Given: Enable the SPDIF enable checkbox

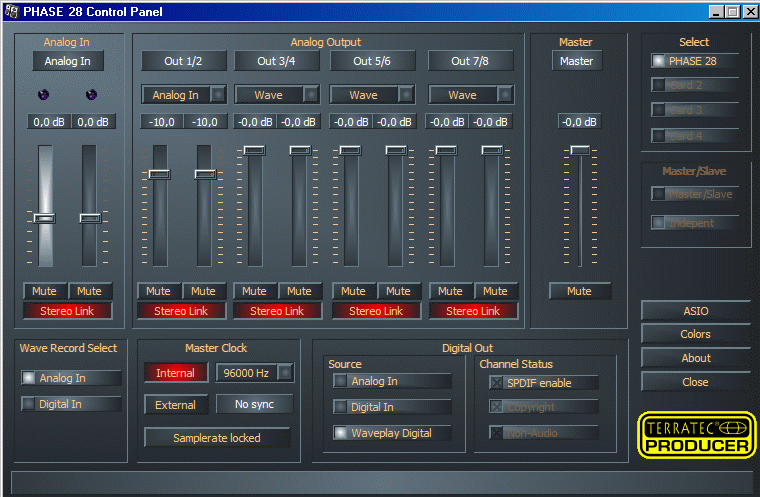Looking at the screenshot, I should (497, 383).
